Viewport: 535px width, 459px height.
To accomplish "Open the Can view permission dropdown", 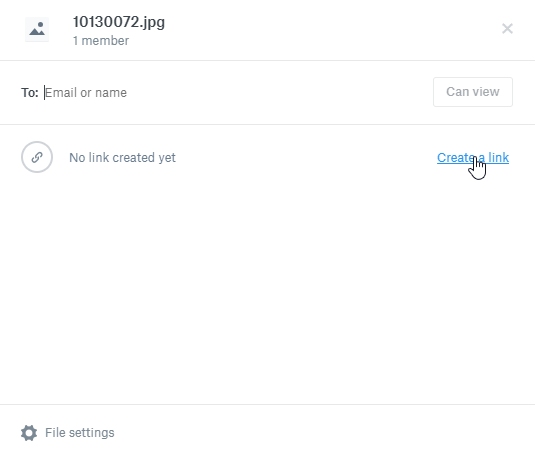I will 473,92.
